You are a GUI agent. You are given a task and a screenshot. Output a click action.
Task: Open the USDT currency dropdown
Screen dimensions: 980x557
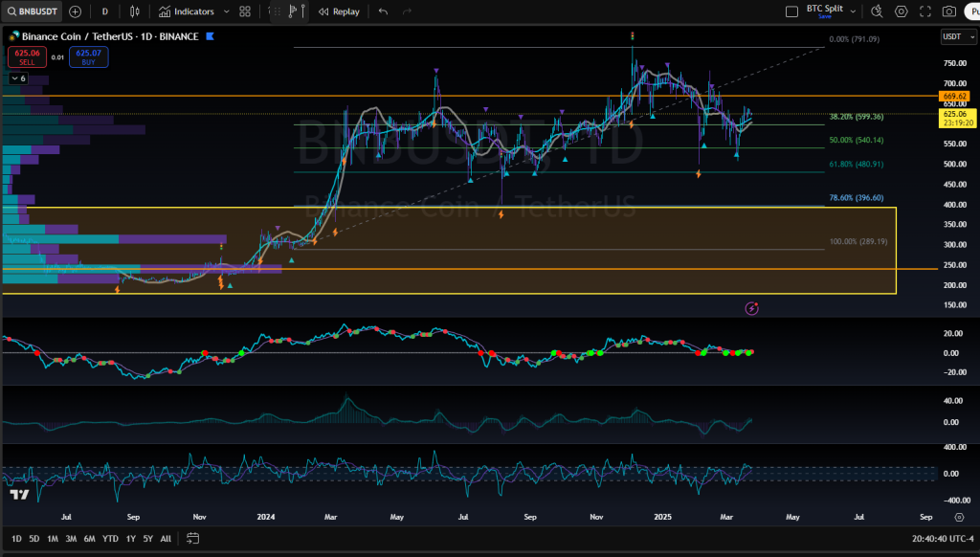click(958, 37)
